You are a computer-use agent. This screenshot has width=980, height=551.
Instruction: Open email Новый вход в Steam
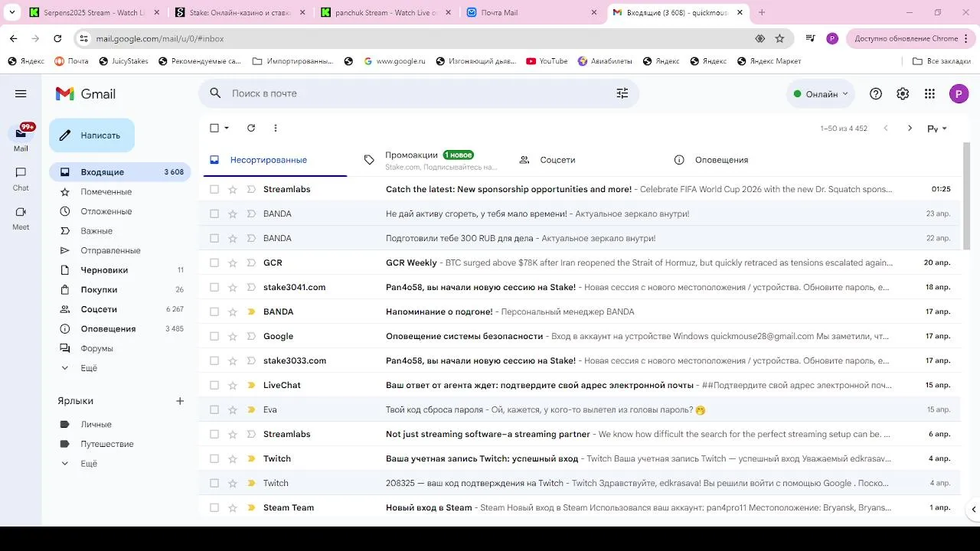[x=580, y=507]
